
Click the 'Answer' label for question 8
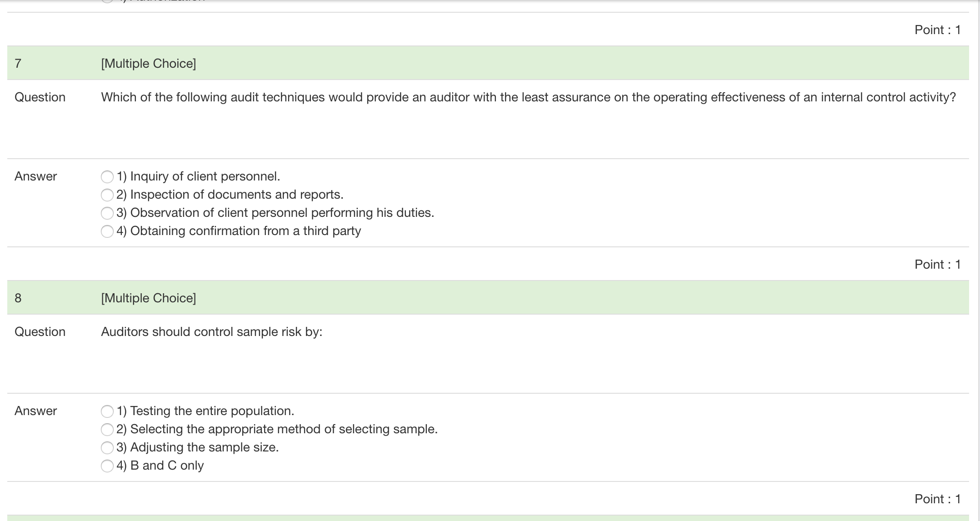[35, 411]
